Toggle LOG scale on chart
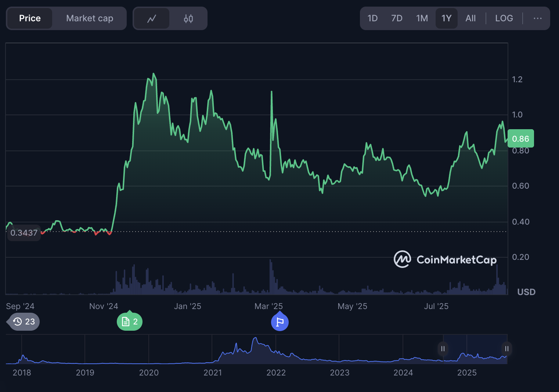The image size is (559, 392). click(504, 18)
